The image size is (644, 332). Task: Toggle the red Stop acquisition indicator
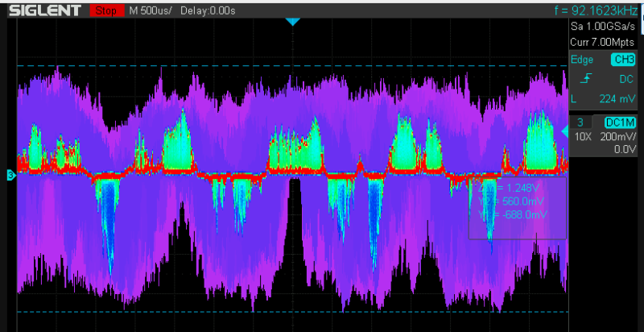coord(105,10)
